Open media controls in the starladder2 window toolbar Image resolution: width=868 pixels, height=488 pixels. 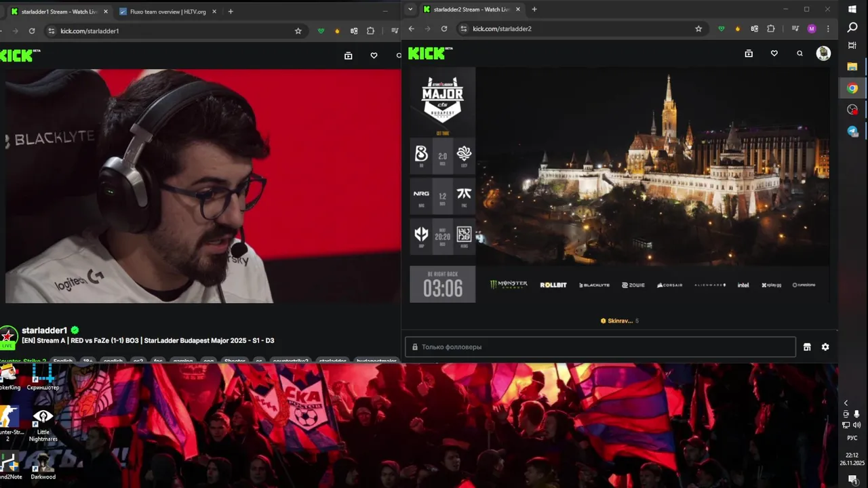(x=795, y=28)
